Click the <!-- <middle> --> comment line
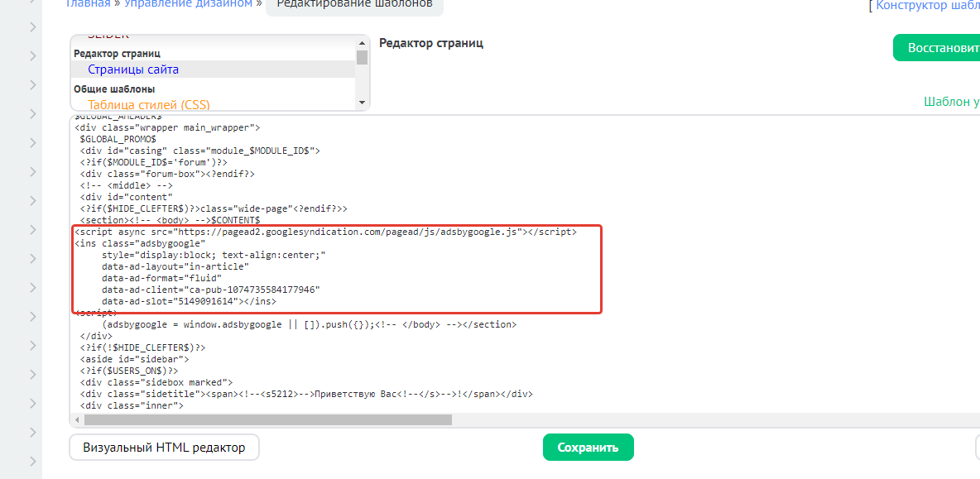The height and width of the screenshot is (479, 980). pyautogui.click(x=127, y=185)
